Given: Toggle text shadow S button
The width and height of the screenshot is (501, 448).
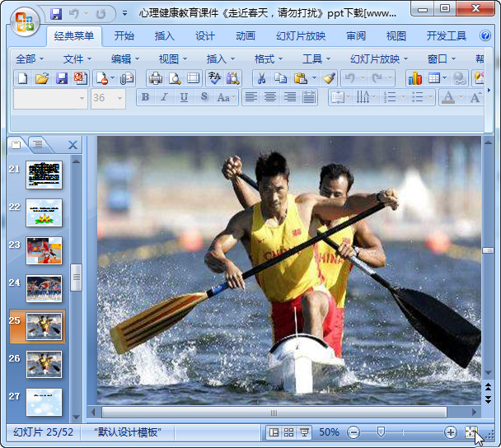Looking at the screenshot, I should [204, 97].
